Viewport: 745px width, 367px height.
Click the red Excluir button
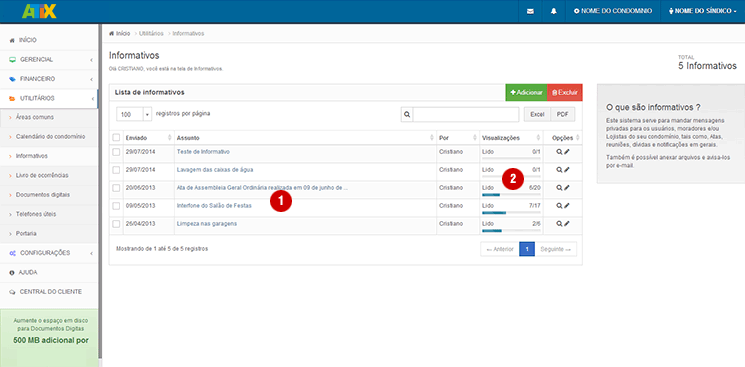click(565, 93)
